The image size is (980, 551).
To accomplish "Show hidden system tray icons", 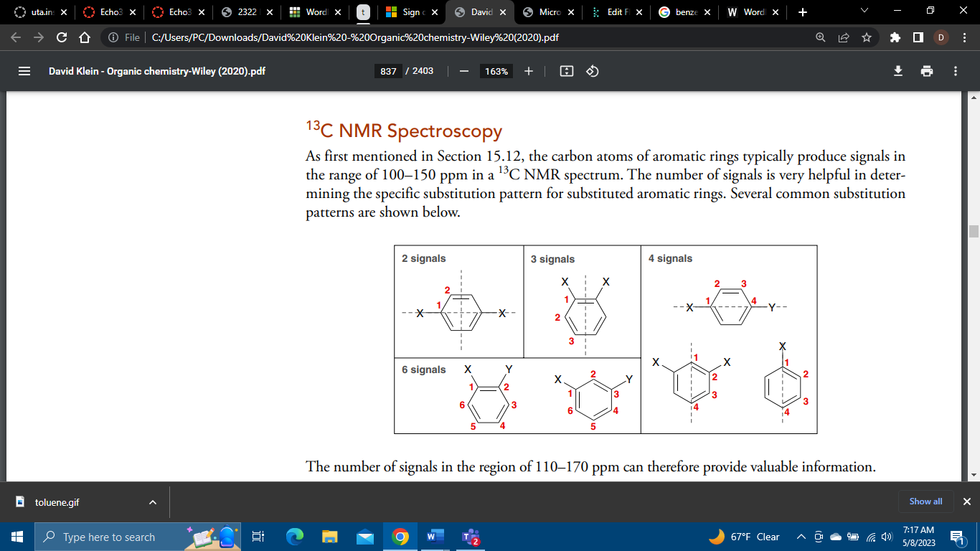I will 801,537.
